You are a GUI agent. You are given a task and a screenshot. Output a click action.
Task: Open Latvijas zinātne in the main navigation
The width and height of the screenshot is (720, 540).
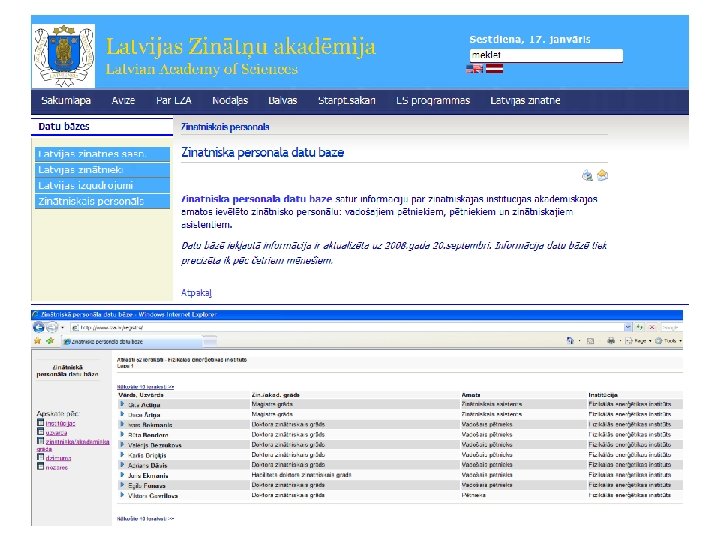[x=525, y=101]
